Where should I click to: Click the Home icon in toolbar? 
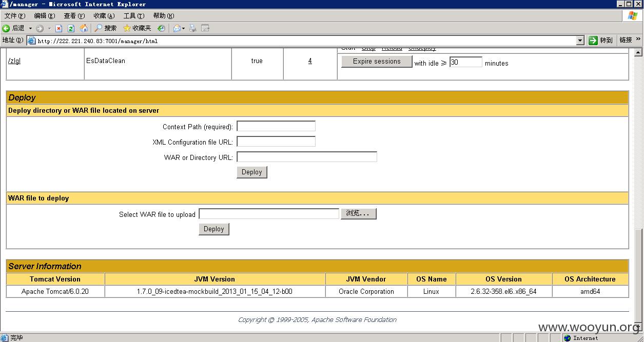(x=84, y=28)
